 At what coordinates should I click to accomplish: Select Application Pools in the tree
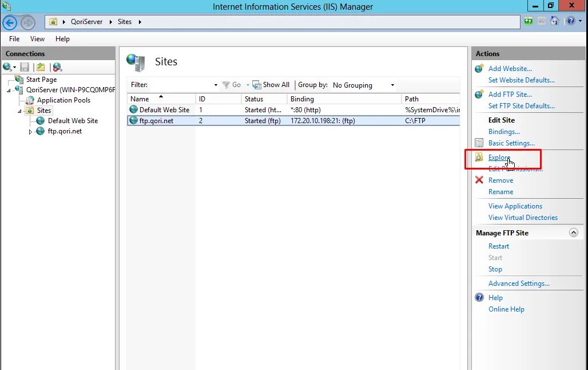click(x=63, y=100)
